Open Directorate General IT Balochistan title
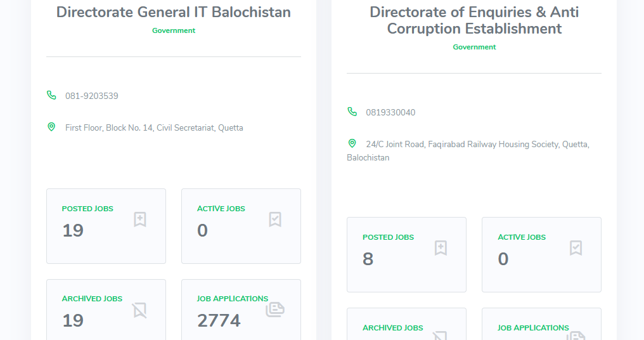Screen dimensions: 644x340 click(x=174, y=12)
